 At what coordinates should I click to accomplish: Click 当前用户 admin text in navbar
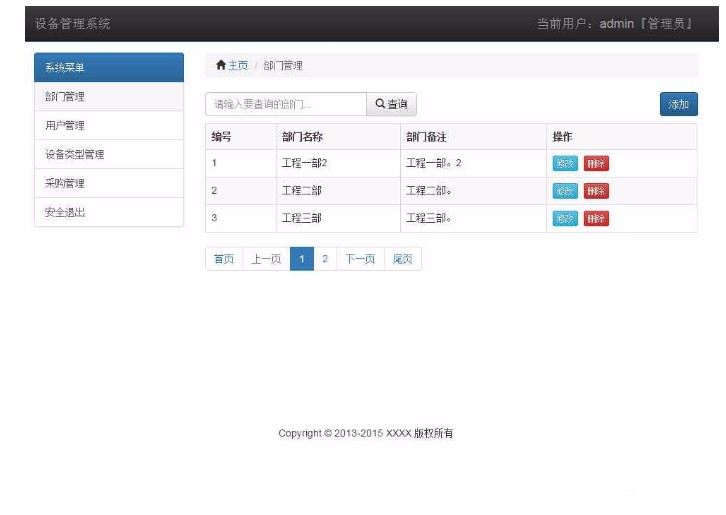(614, 24)
